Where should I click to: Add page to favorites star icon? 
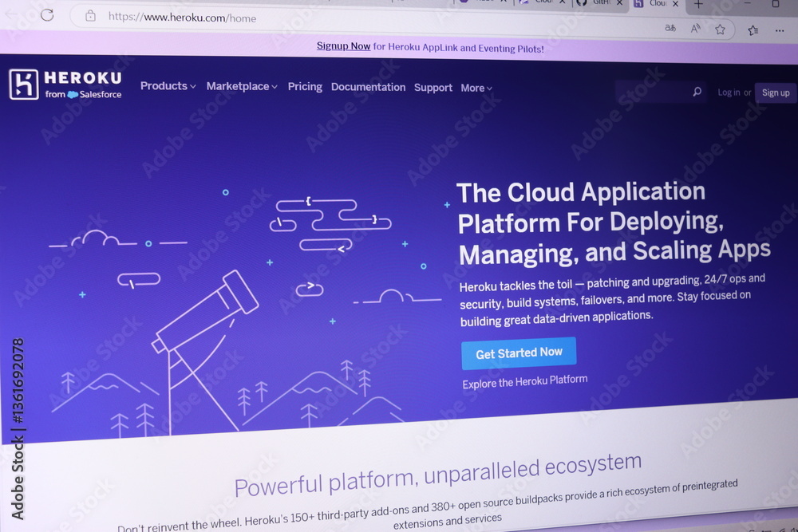[x=720, y=30]
